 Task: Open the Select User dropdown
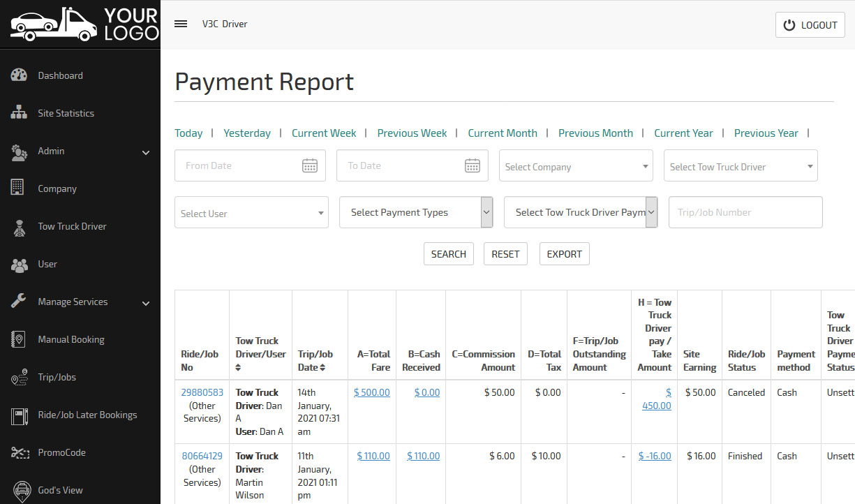[x=251, y=213]
